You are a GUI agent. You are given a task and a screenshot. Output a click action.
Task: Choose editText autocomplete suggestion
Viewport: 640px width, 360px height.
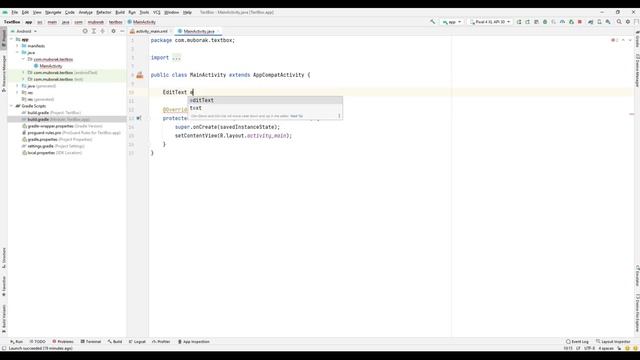(265, 100)
